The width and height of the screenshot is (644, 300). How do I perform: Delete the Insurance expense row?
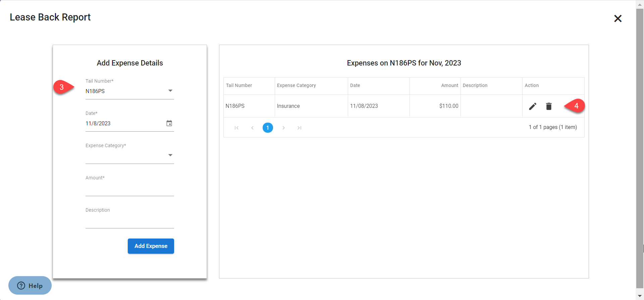549,106
